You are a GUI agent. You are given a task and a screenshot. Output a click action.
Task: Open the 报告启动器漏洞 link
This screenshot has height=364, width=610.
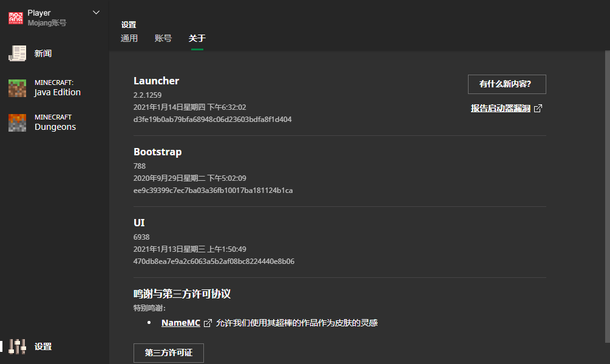click(x=500, y=108)
